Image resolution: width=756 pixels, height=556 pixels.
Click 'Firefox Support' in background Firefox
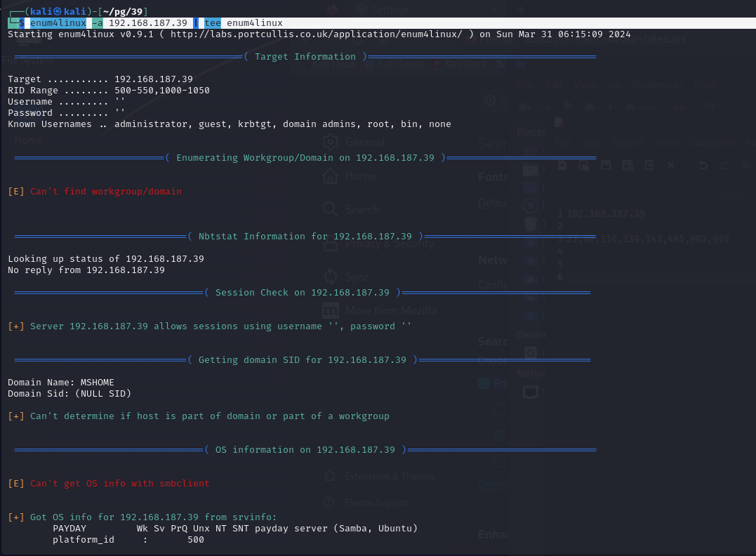[367, 503]
